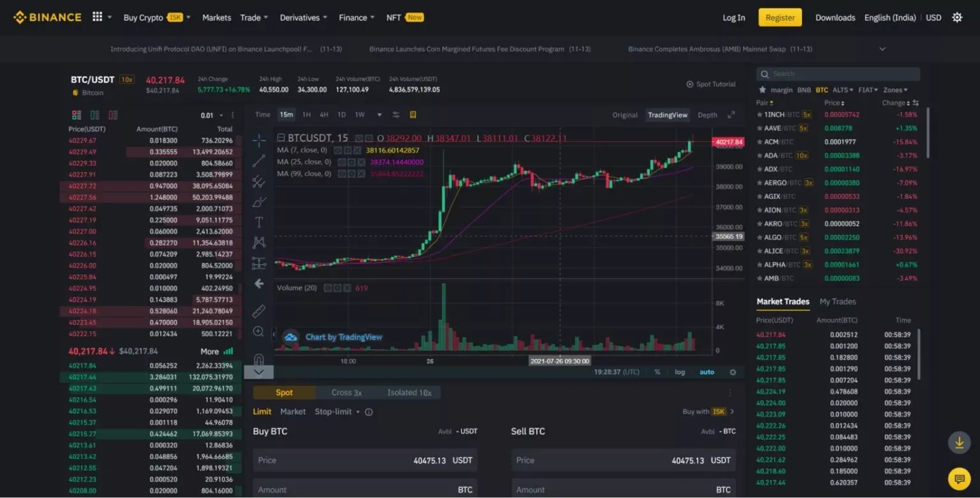The image size is (980, 498).
Task: Show sell orders only order book view
Action: tap(113, 115)
